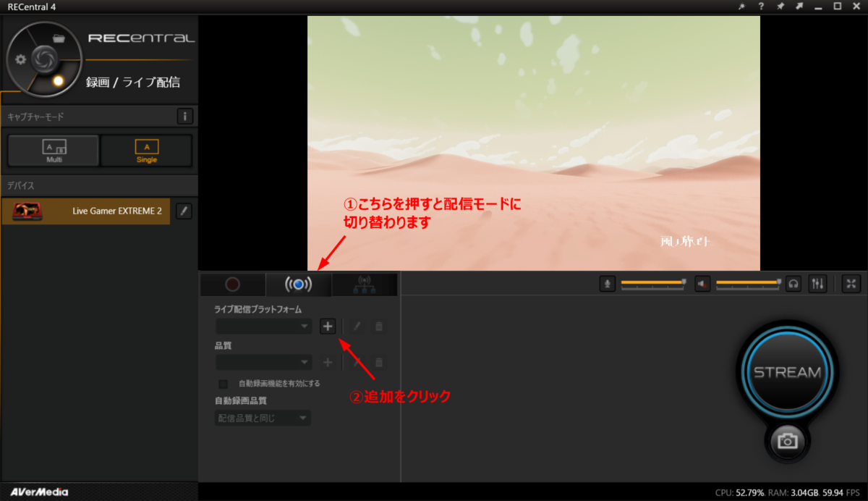Enable 自動録画機能を有効にする checkbox
The height and width of the screenshot is (501, 868).
(223, 383)
